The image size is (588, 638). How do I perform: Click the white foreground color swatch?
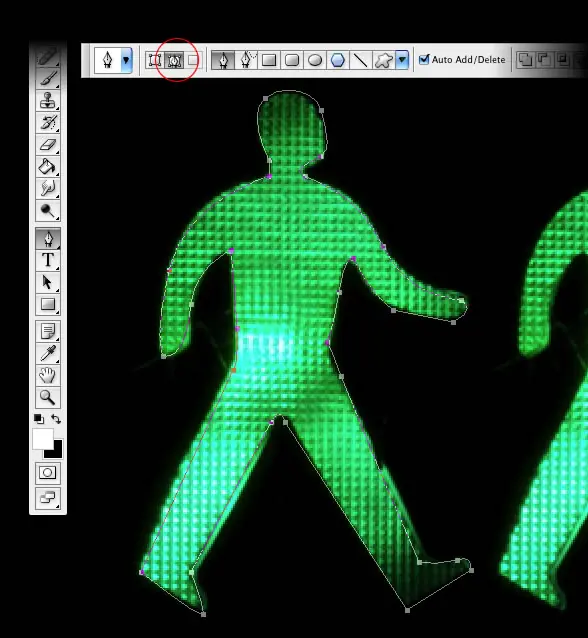click(42, 439)
